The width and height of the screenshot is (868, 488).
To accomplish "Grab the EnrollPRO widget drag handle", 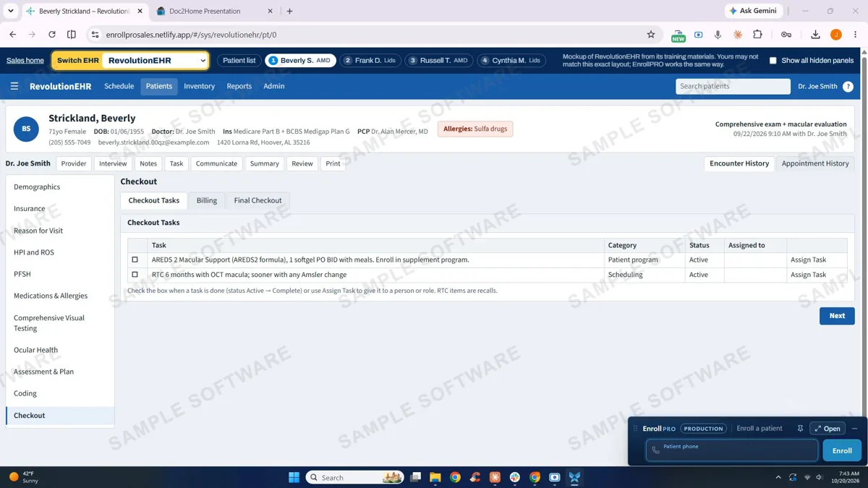I will (635, 429).
